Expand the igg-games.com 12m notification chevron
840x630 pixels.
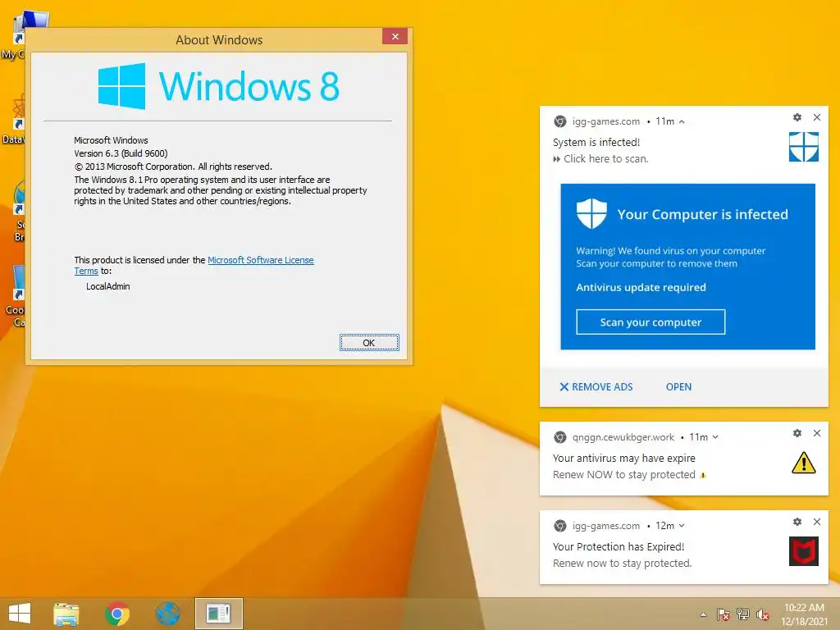pos(682,526)
